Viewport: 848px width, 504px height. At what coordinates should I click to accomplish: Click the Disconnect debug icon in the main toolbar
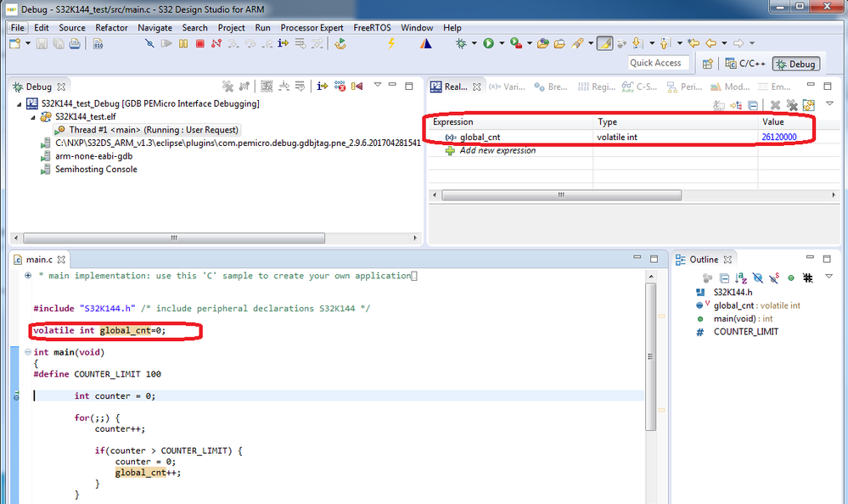tap(216, 43)
